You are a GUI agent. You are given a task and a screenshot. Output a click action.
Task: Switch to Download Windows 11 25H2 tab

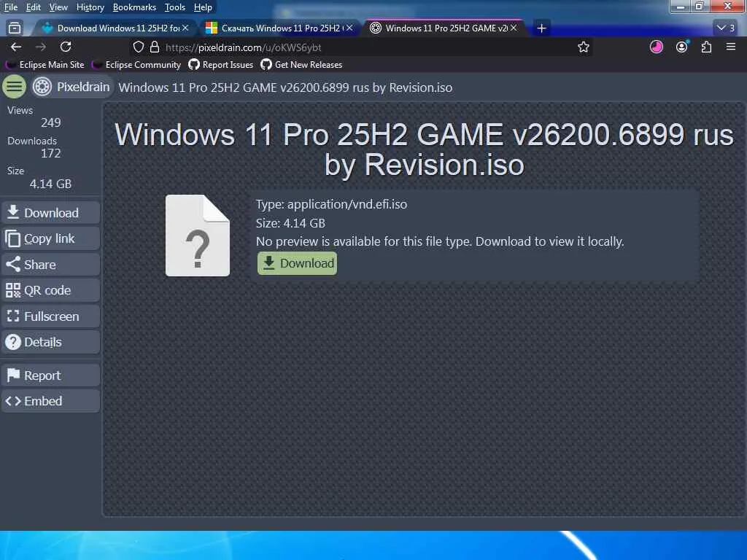pos(113,28)
